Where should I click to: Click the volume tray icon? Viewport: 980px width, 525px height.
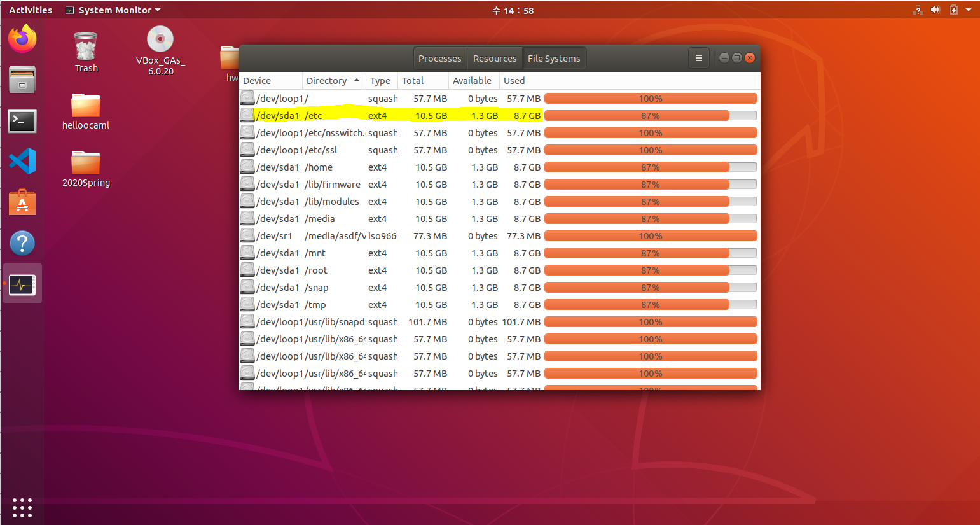(935, 10)
